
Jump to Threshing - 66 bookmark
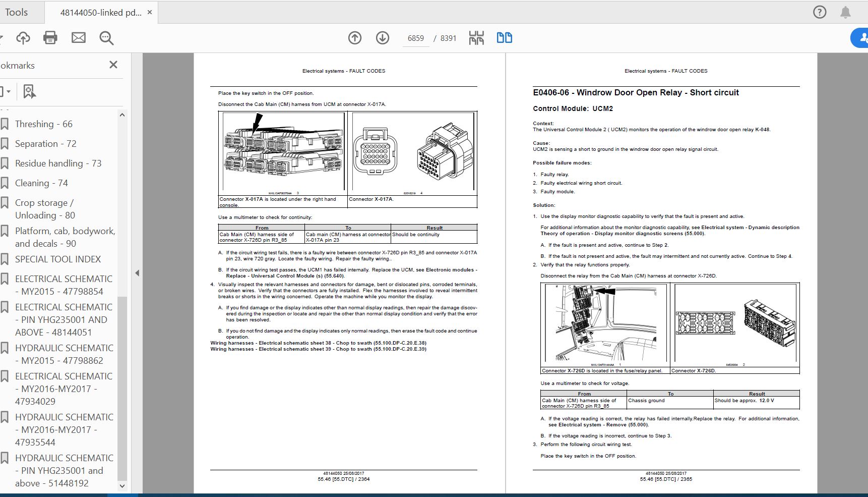[43, 124]
